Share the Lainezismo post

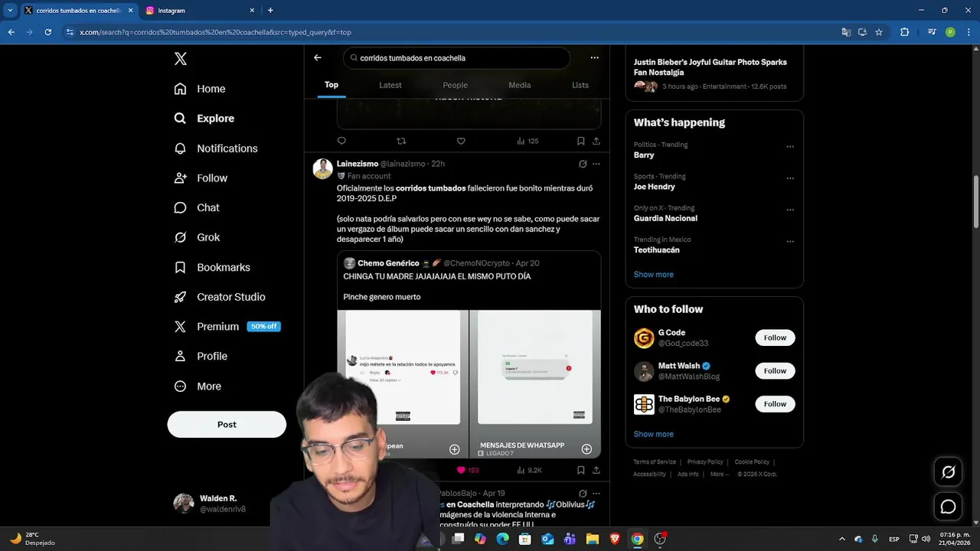pos(596,470)
